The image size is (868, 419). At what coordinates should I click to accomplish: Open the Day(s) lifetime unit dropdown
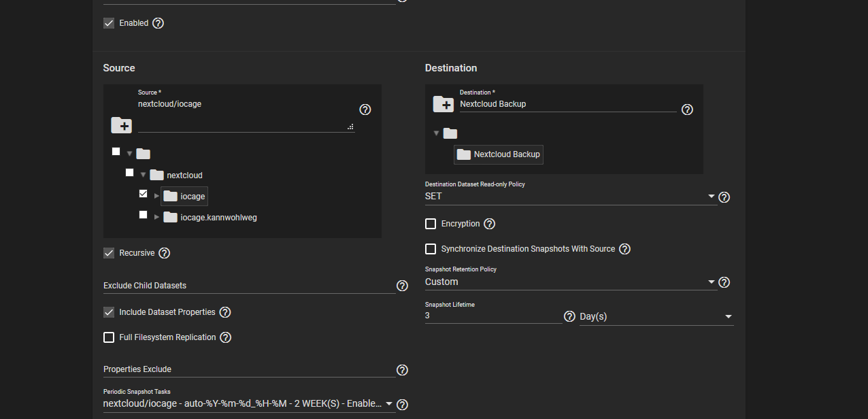656,317
